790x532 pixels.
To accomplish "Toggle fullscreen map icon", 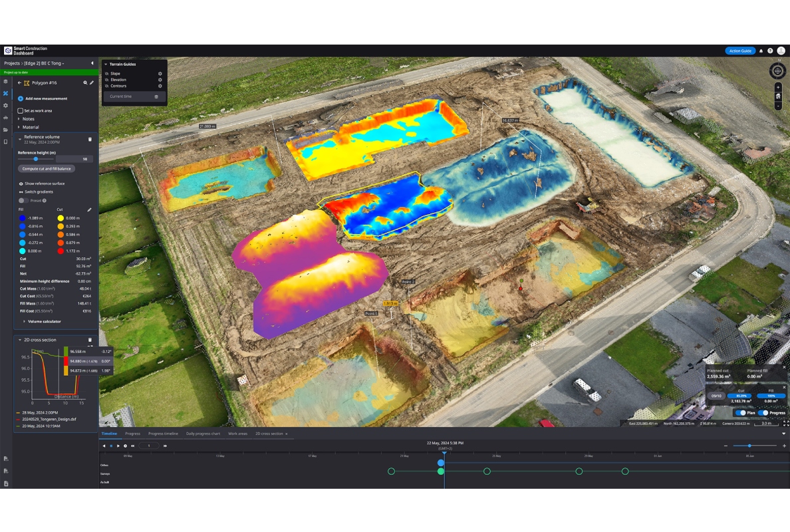I will (x=786, y=424).
